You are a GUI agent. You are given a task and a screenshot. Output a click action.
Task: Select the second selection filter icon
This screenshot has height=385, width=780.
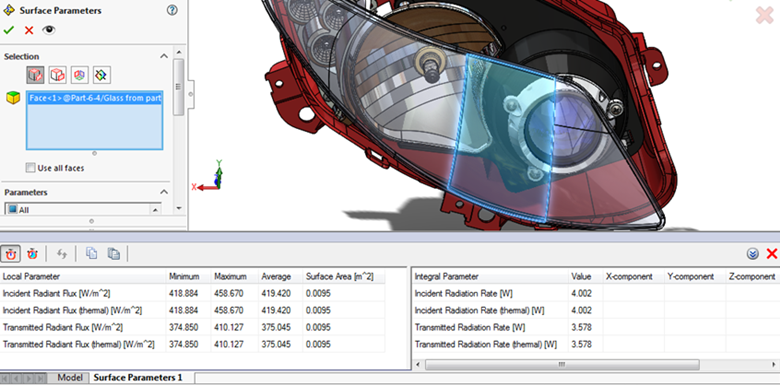click(58, 75)
